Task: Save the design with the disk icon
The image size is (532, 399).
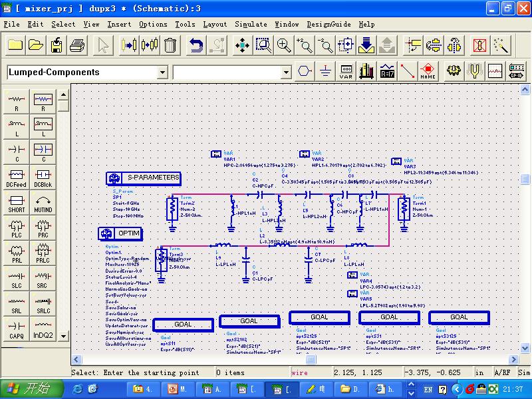Action: pyautogui.click(x=57, y=45)
